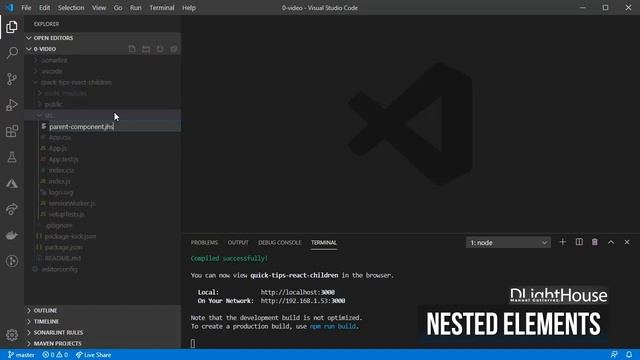Screen dimensions: 640x360
Task: Open the Terminal menu
Action: [162, 8]
